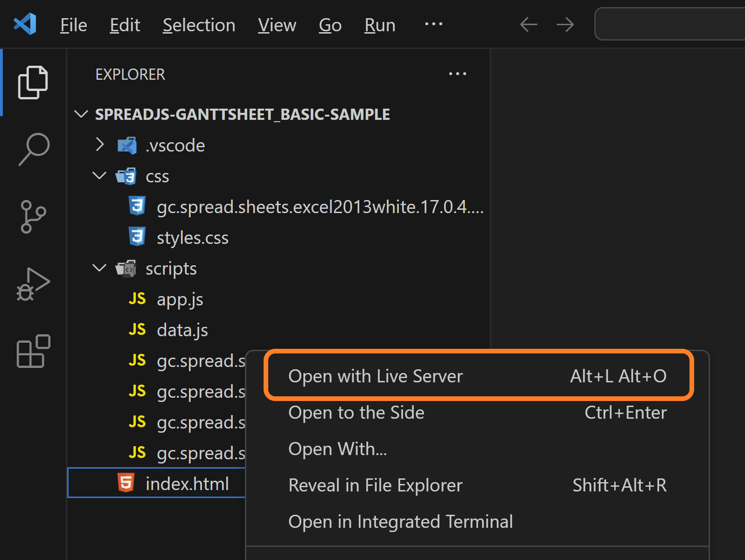Expand the .vscode folder chevron
This screenshot has height=560, width=745.
[x=99, y=145]
